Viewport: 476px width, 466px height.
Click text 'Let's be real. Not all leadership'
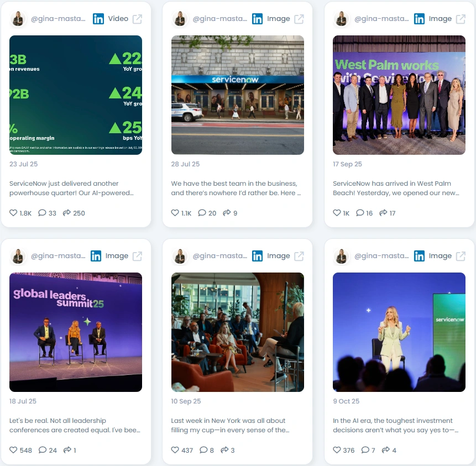click(57, 421)
